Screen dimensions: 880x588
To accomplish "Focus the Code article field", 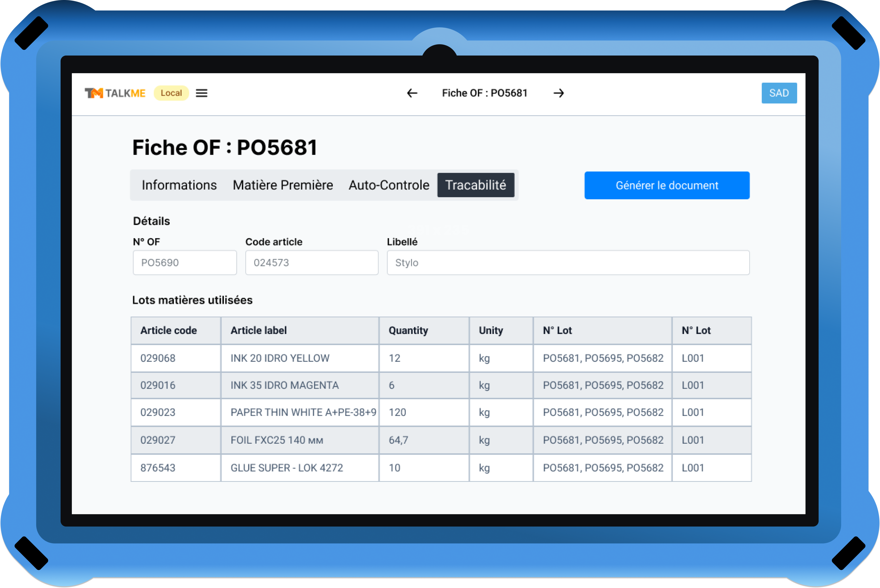I will 311,263.
